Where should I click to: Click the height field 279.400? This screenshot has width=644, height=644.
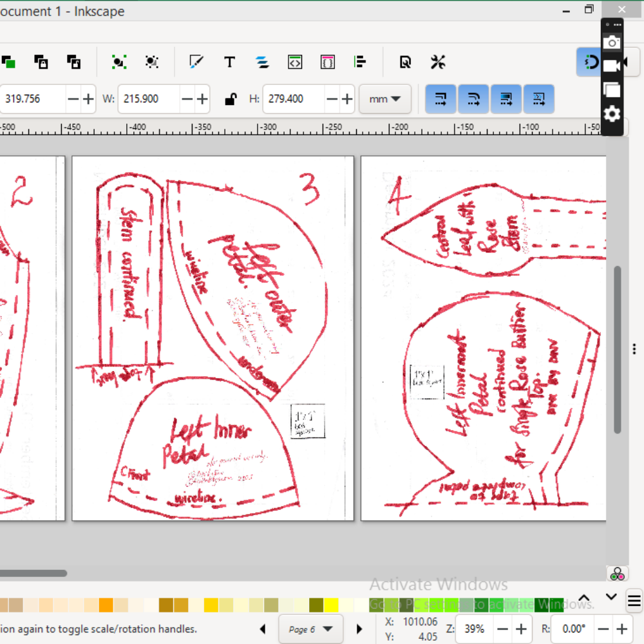(x=294, y=99)
